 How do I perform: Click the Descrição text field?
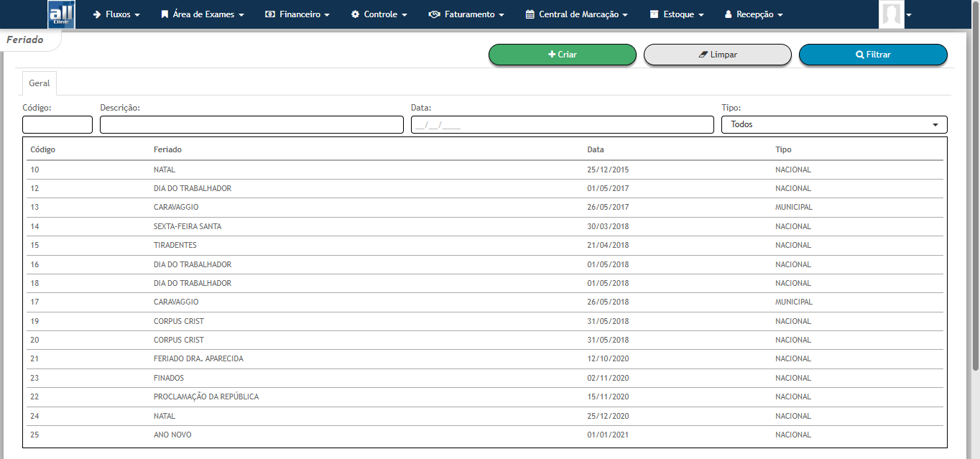(251, 124)
